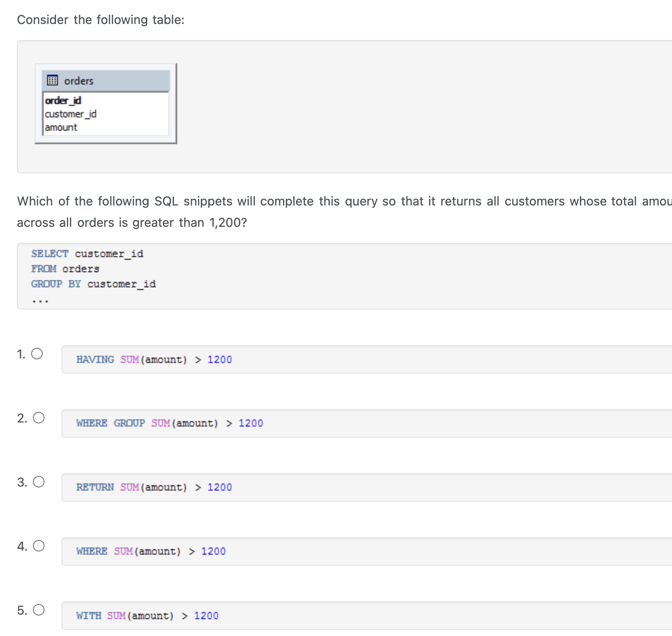Mark option 4 radio button WHERE SUM

pos(39,546)
